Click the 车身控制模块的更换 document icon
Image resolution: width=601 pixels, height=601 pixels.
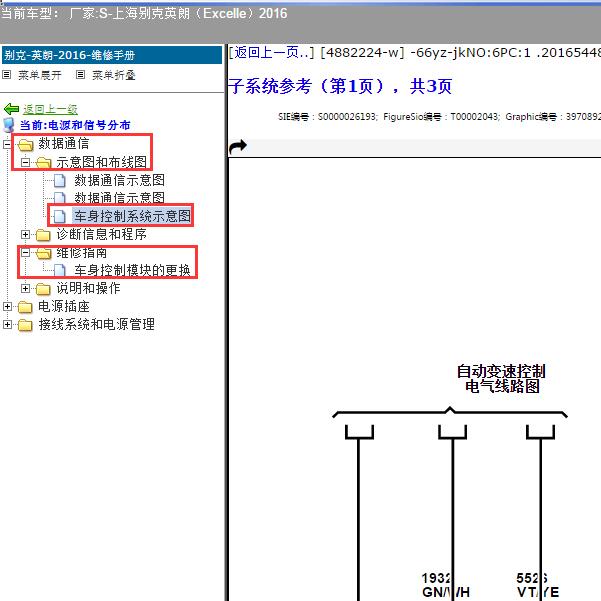(x=60, y=270)
